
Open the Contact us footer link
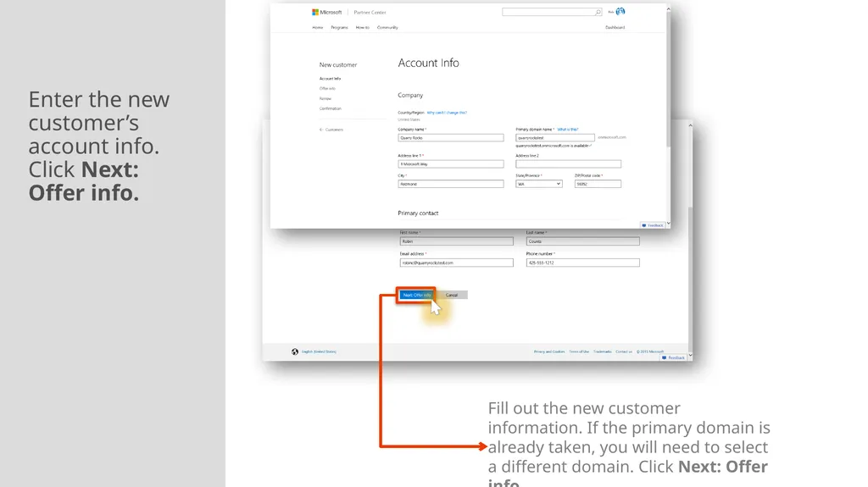(x=624, y=352)
